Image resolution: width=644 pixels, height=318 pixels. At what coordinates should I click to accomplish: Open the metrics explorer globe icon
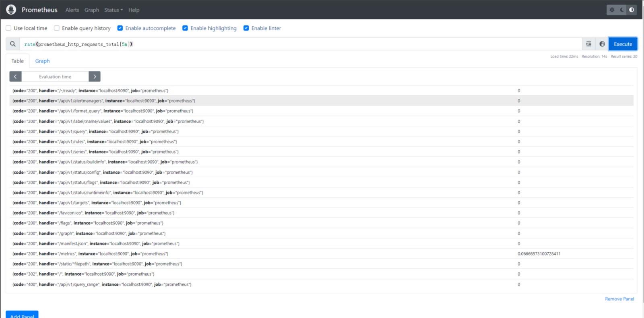602,44
